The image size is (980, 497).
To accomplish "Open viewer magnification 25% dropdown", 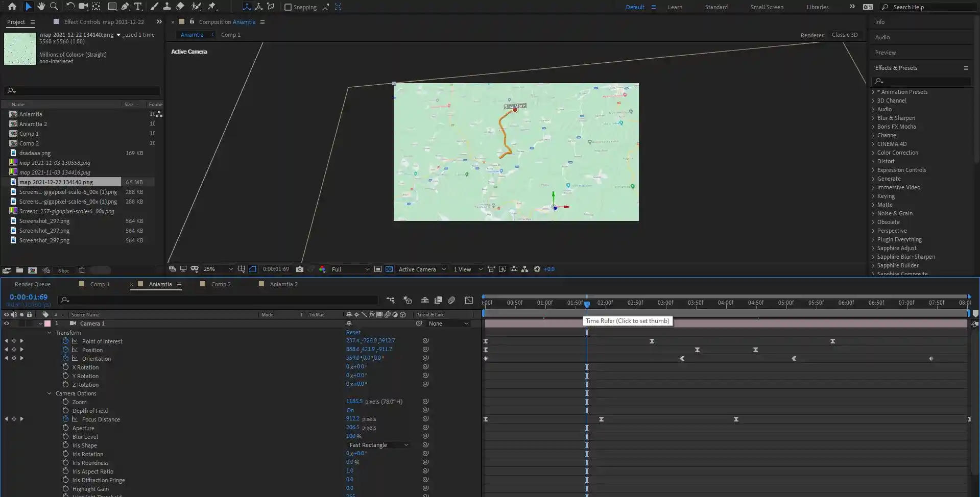I will [218, 269].
